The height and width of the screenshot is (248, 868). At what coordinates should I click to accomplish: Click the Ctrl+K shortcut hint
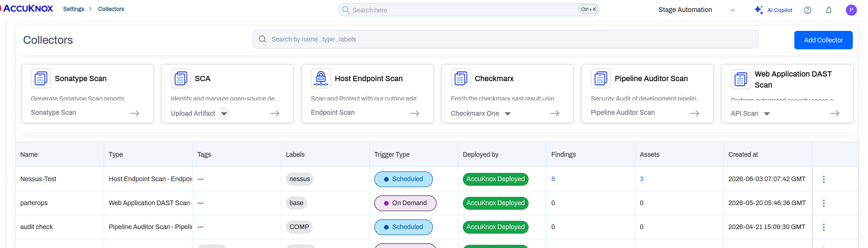pos(588,9)
